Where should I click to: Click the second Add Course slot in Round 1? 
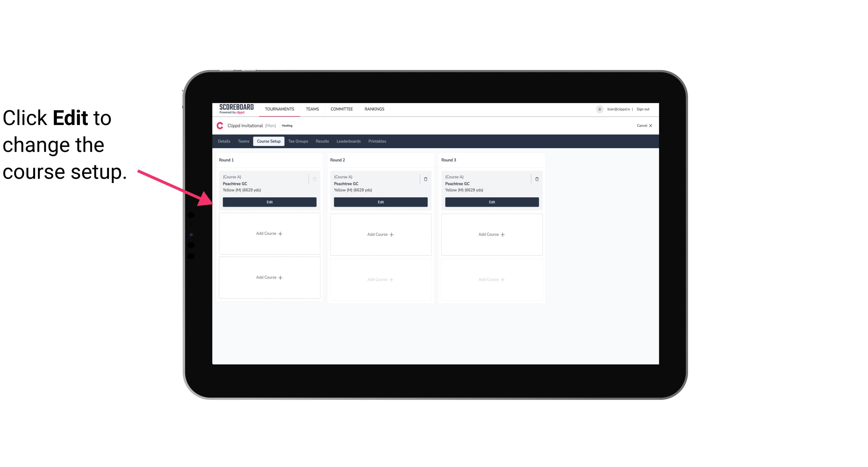pyautogui.click(x=270, y=277)
